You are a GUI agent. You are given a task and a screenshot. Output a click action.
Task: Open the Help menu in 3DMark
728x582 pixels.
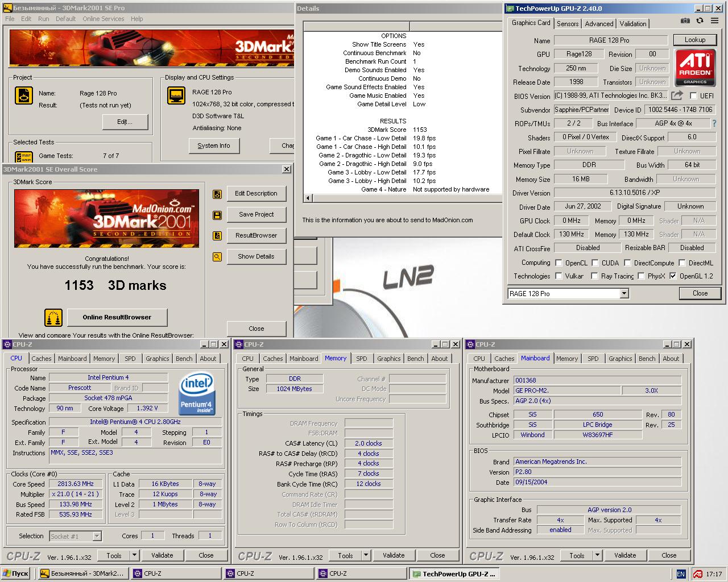[x=136, y=19]
